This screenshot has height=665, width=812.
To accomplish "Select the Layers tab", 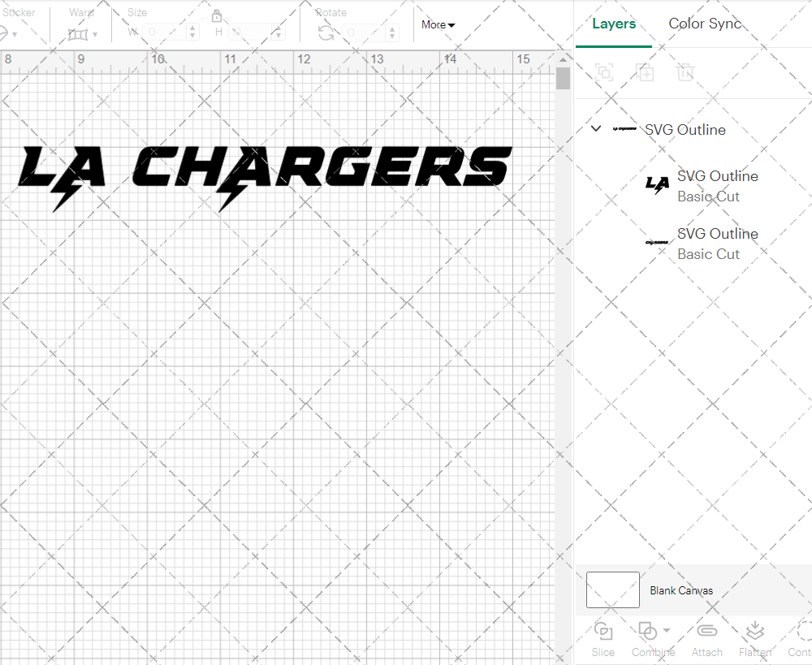I will [x=614, y=24].
